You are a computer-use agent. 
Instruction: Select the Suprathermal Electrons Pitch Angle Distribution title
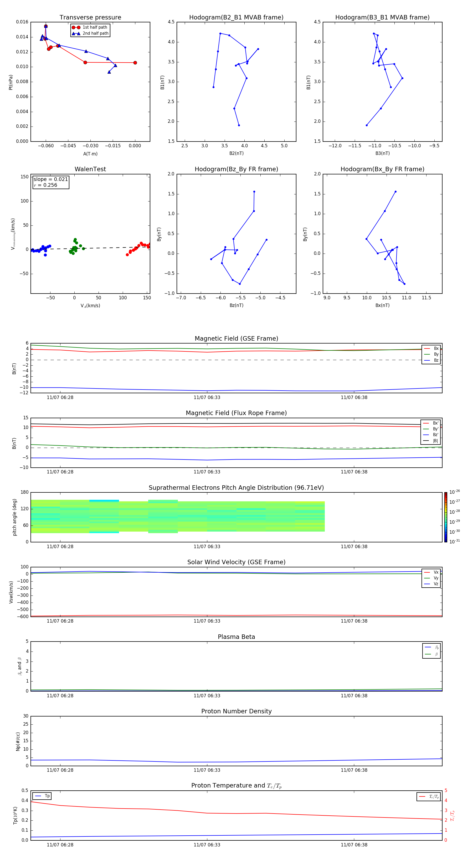(x=236, y=488)
